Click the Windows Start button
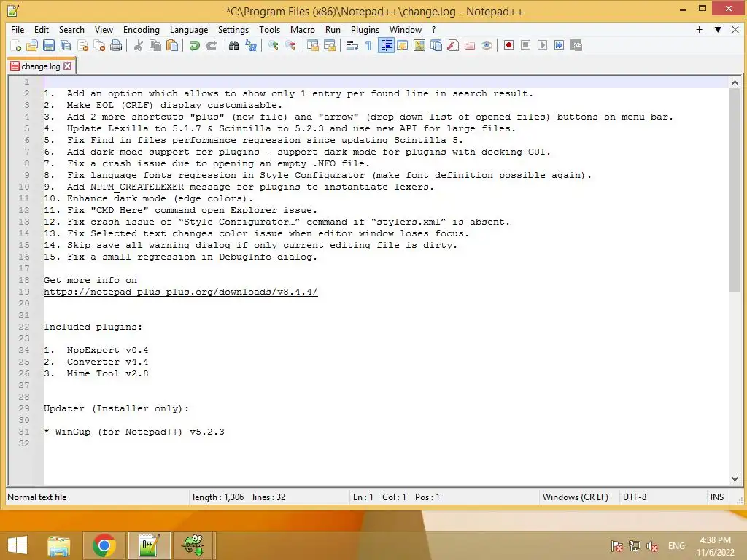This screenshot has width=747, height=560. coord(18,545)
